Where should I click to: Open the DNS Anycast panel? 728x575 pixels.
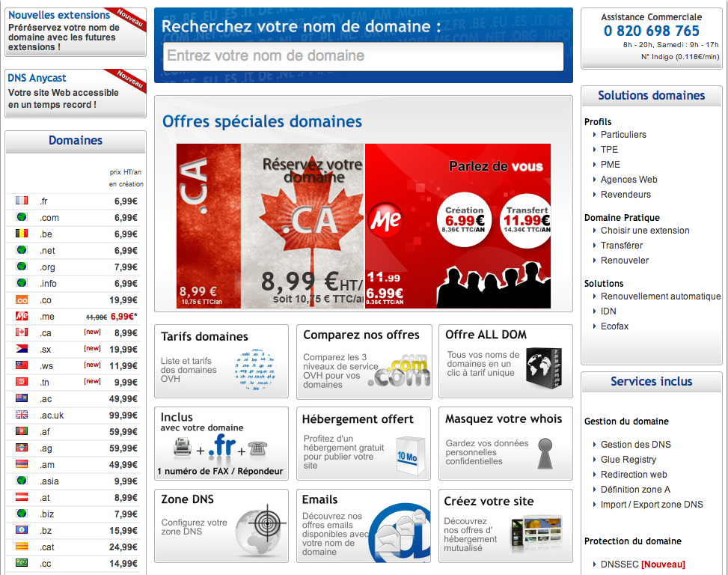pos(76,93)
